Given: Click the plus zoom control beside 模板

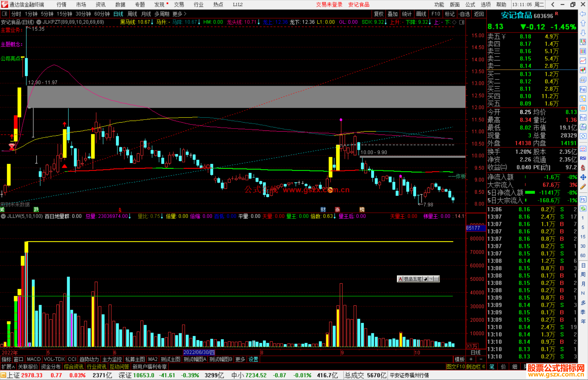Looking at the screenshot, I should pos(471,359).
